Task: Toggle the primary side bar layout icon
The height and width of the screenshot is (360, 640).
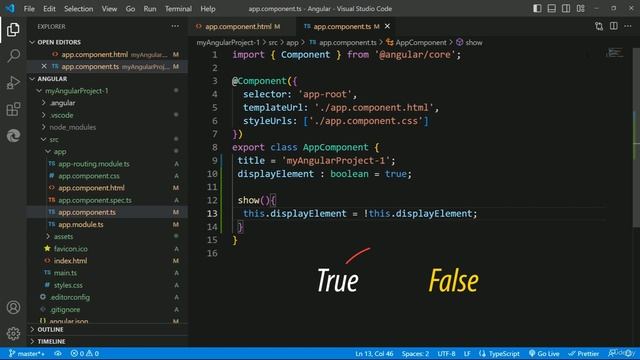Action: [537, 8]
